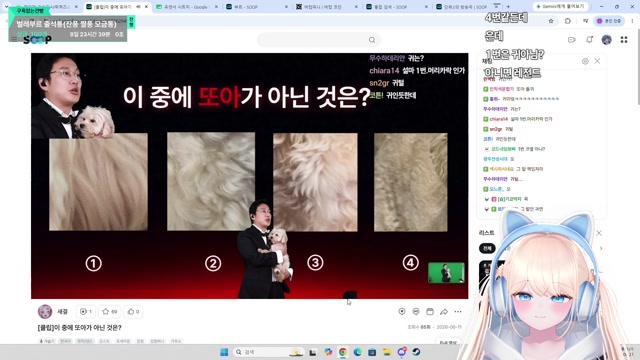Viewport: 640px width, 360px height.
Task: Click the gift balloon count button showing 1
Action: pos(86,311)
